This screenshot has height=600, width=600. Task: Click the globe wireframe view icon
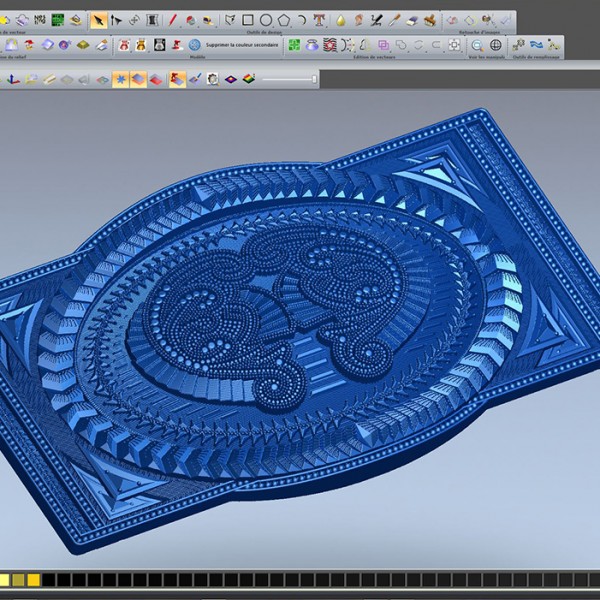coord(496,45)
